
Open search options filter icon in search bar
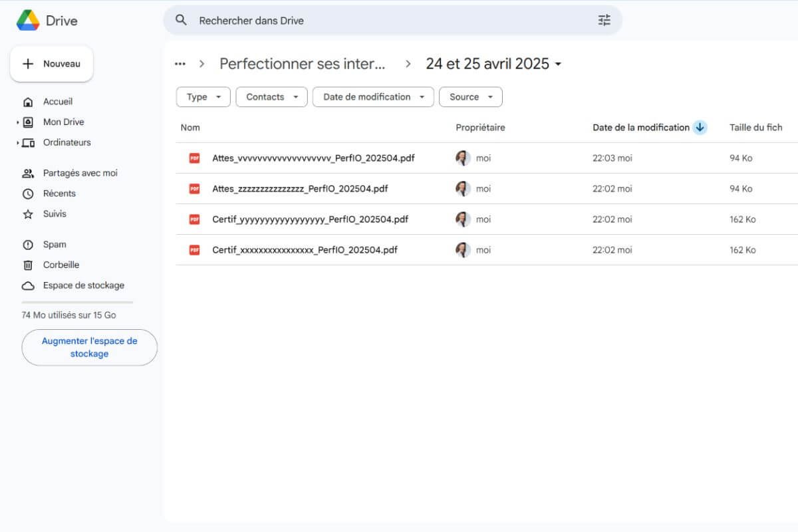pos(604,20)
